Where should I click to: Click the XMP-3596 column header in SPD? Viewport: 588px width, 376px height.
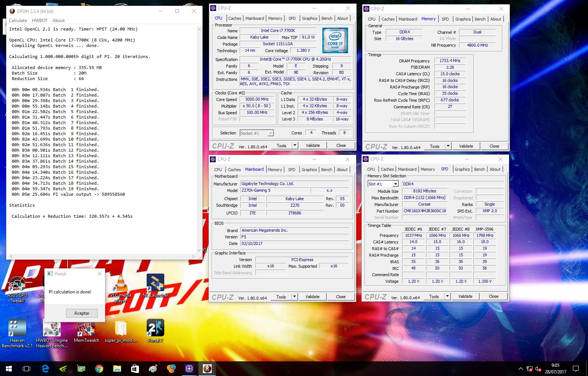(484, 229)
